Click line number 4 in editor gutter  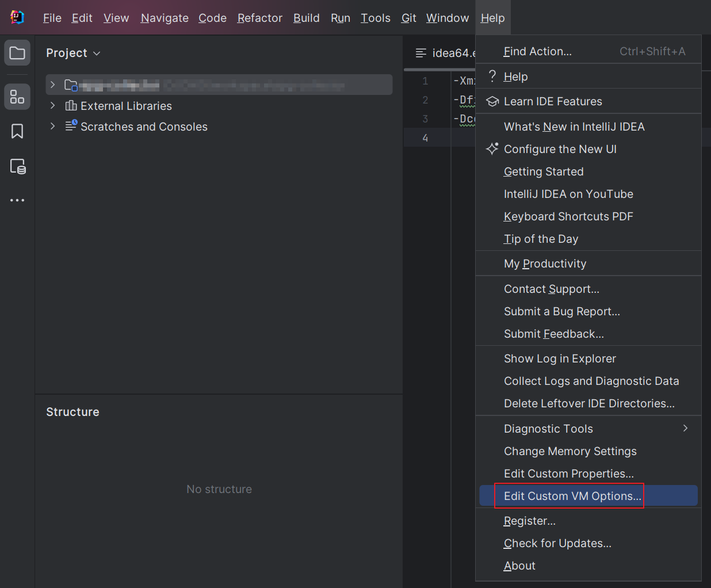(x=425, y=138)
